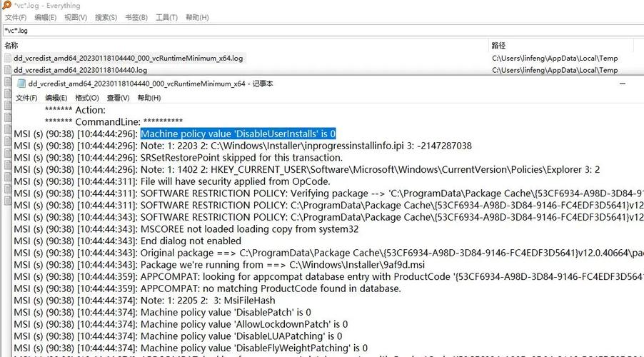Click the 'Original package ==>' line
Image resolution: width=644 pixels, height=357 pixels.
(x=328, y=253)
